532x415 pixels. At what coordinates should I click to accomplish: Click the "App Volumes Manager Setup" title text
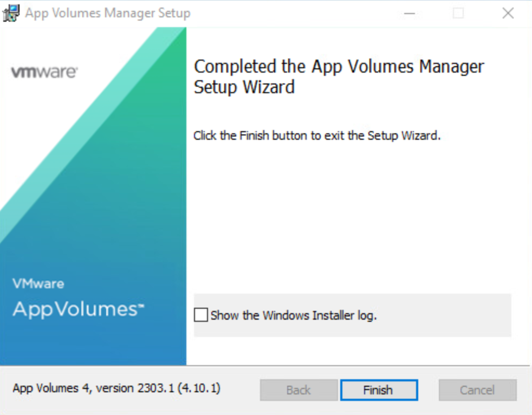108,14
